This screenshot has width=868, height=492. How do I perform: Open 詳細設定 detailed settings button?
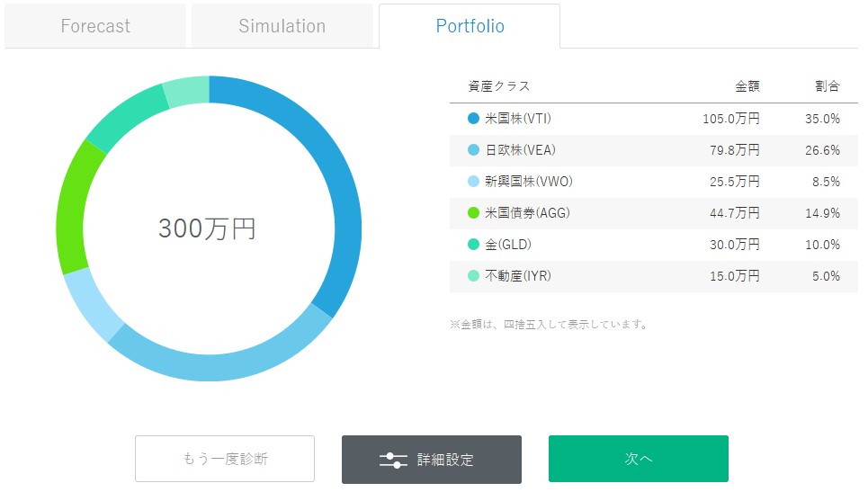pyautogui.click(x=431, y=460)
